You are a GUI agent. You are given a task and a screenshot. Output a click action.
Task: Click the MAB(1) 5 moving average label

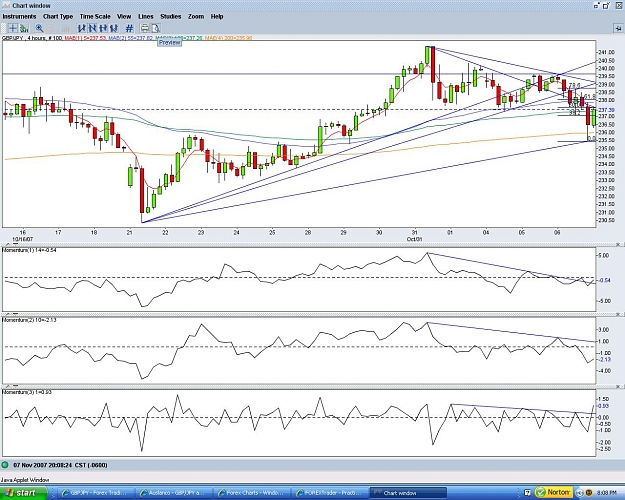click(x=86, y=38)
